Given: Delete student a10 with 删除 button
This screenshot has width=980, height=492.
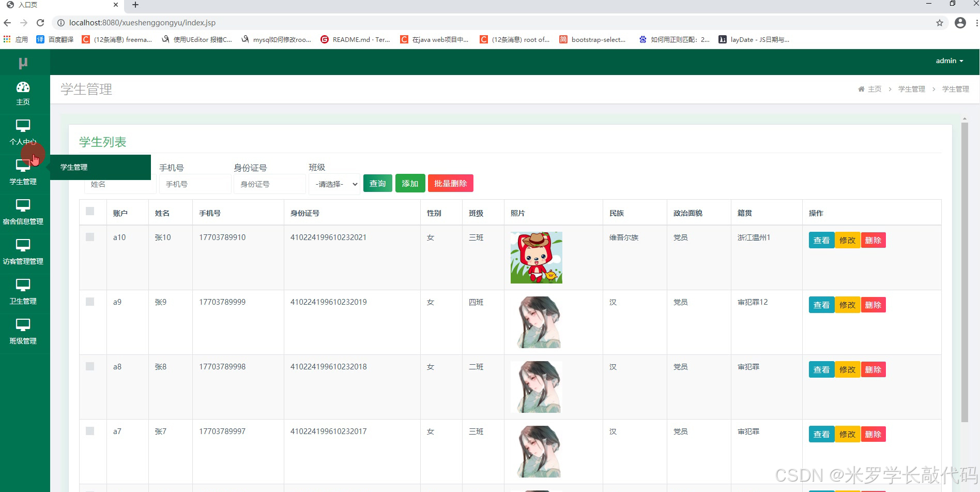Looking at the screenshot, I should tap(873, 240).
